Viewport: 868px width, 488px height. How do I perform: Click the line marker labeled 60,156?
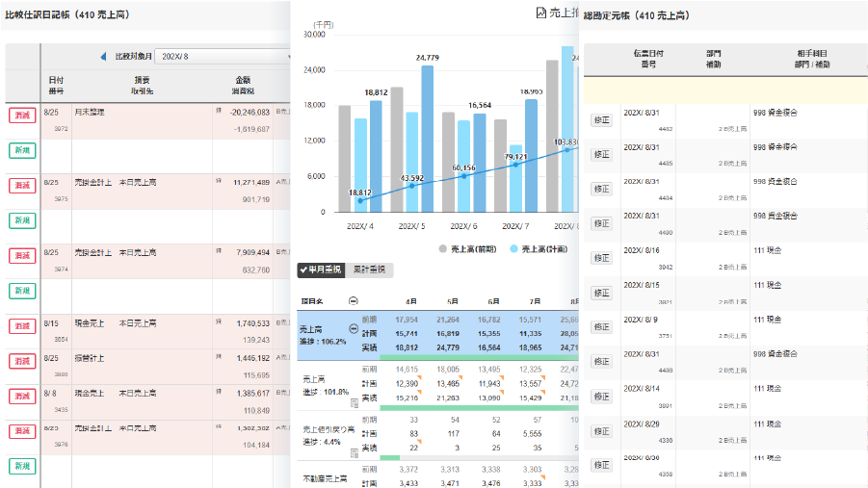[463, 176]
